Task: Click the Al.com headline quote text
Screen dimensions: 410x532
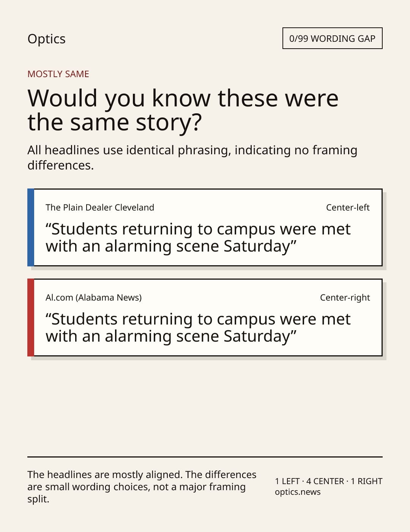Action: tap(198, 328)
